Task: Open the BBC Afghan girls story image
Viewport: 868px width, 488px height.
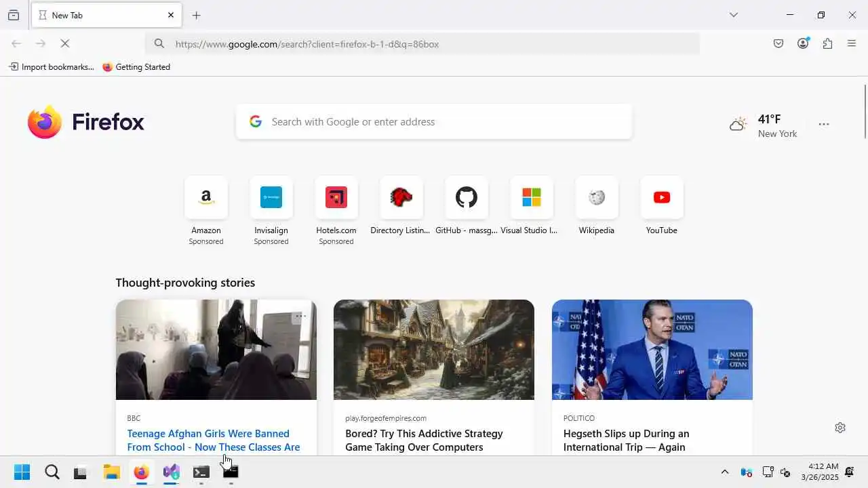Action: point(216,350)
